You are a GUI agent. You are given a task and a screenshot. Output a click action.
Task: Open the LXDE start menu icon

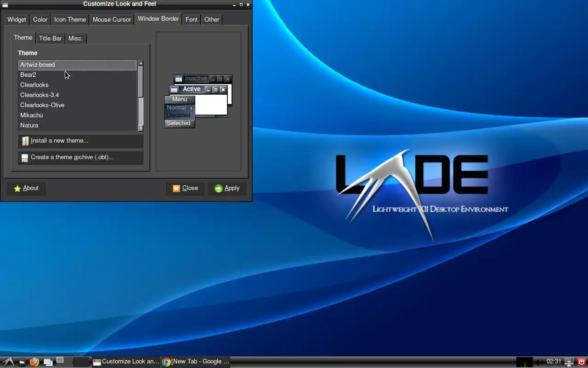coord(8,362)
